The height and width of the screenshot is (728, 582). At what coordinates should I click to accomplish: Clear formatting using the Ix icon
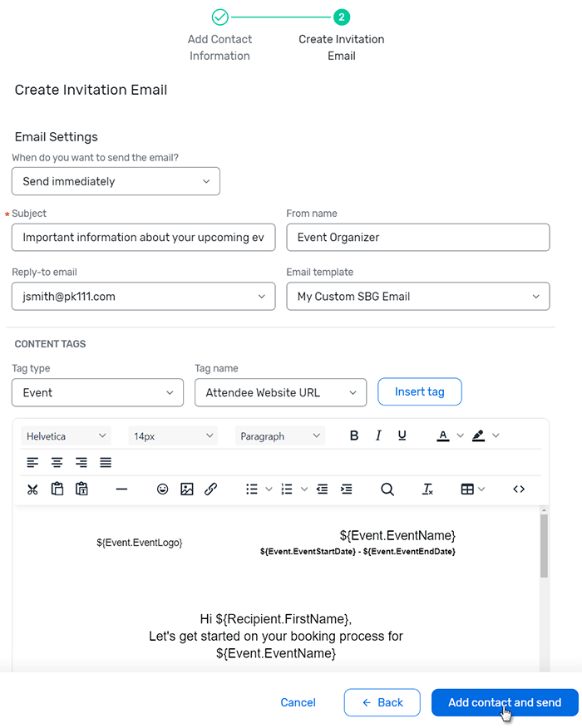(x=427, y=489)
